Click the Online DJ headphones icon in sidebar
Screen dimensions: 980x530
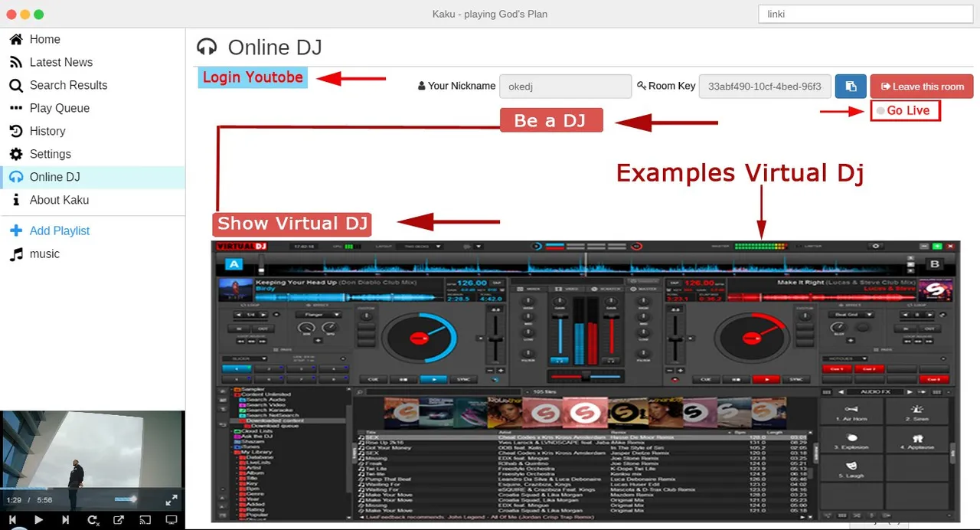(16, 177)
